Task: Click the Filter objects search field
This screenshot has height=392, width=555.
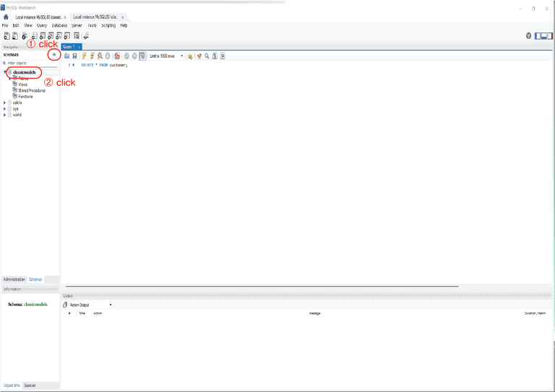Action: (32, 63)
